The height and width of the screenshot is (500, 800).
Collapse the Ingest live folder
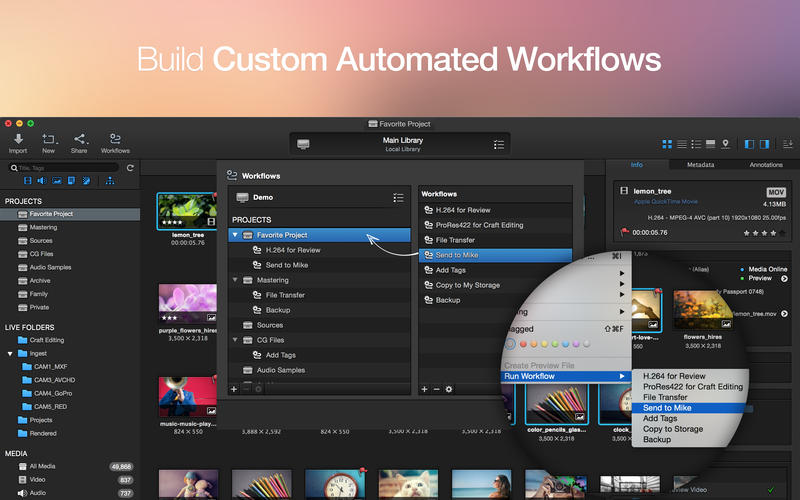10,353
